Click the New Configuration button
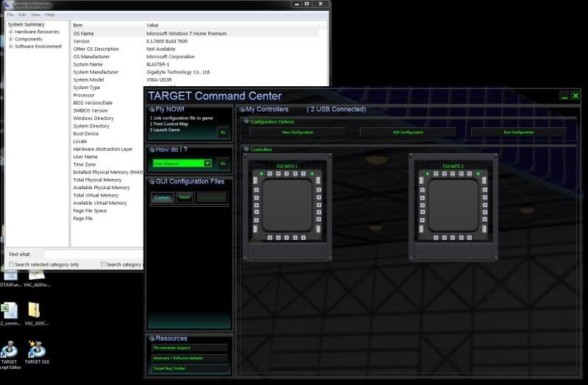588x385 pixels. click(297, 133)
